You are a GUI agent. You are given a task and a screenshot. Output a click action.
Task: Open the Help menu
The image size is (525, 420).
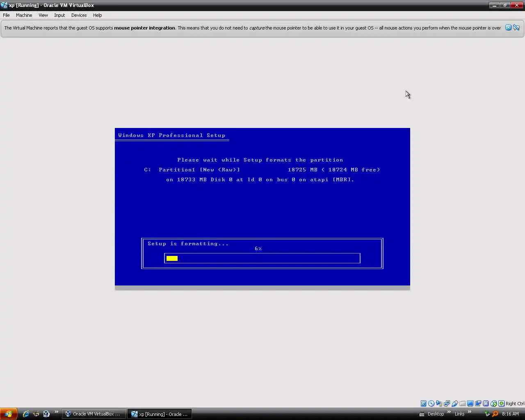(97, 15)
